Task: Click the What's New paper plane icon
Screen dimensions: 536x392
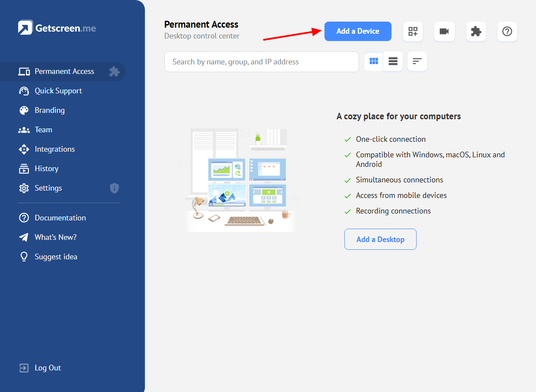Action: (24, 237)
